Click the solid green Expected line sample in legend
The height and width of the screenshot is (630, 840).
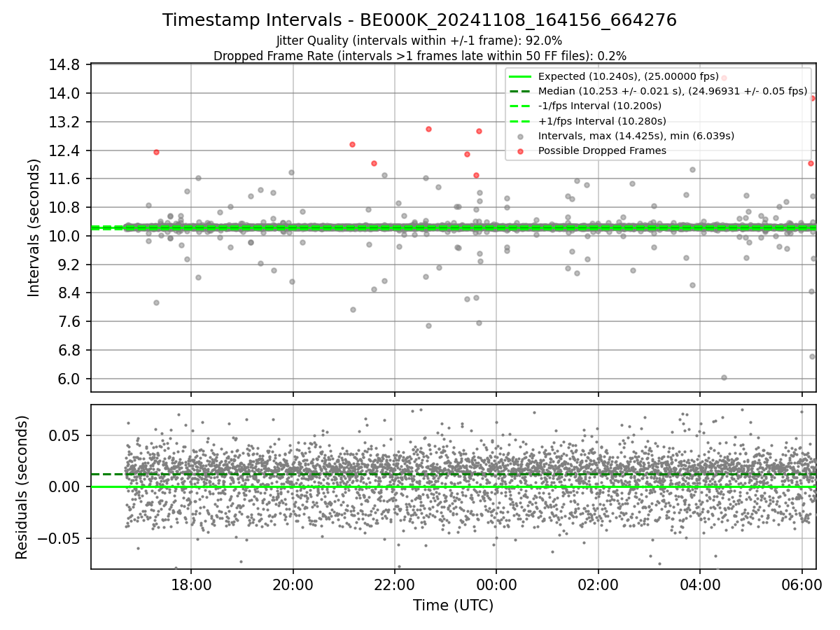pyautogui.click(x=520, y=76)
